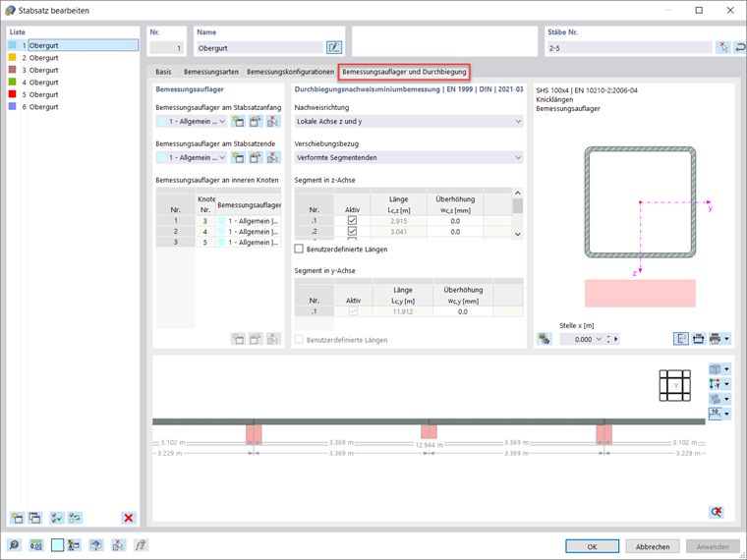
Task: Click the print icon under section preview
Action: (x=716, y=339)
